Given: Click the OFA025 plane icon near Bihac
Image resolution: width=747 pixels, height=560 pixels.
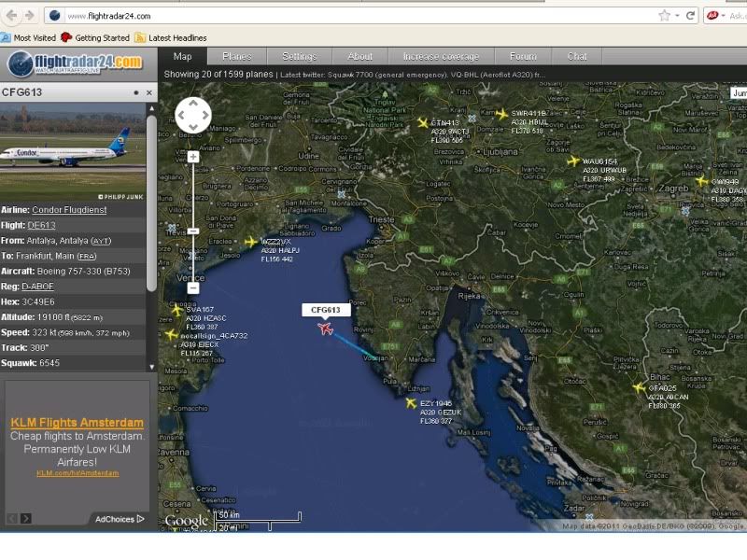Looking at the screenshot, I should pyautogui.click(x=640, y=387).
